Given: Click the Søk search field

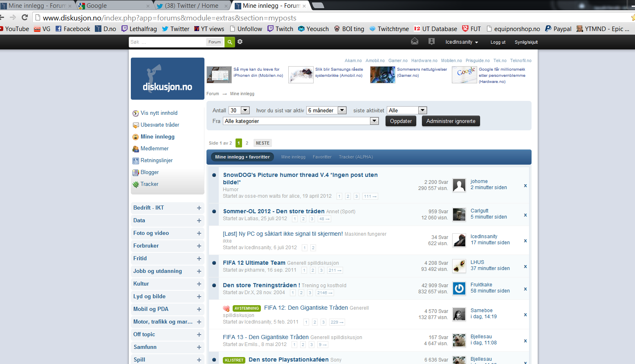Looking at the screenshot, I should click(x=167, y=42).
